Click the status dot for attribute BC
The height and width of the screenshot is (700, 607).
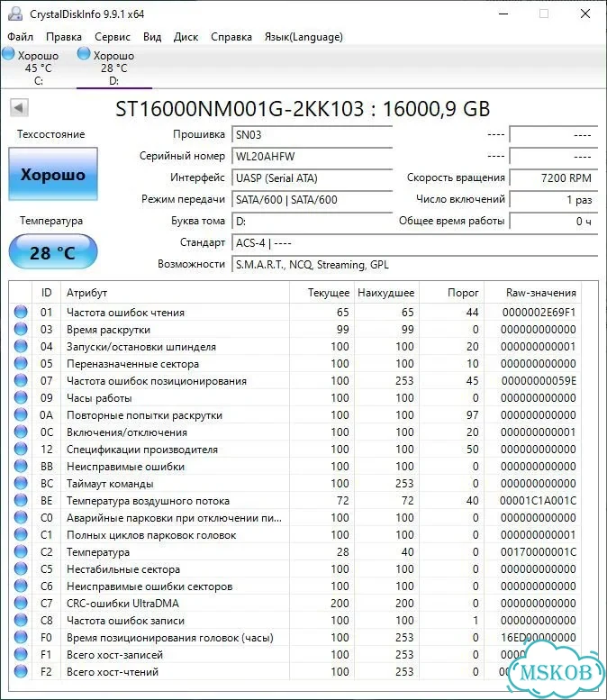click(21, 483)
